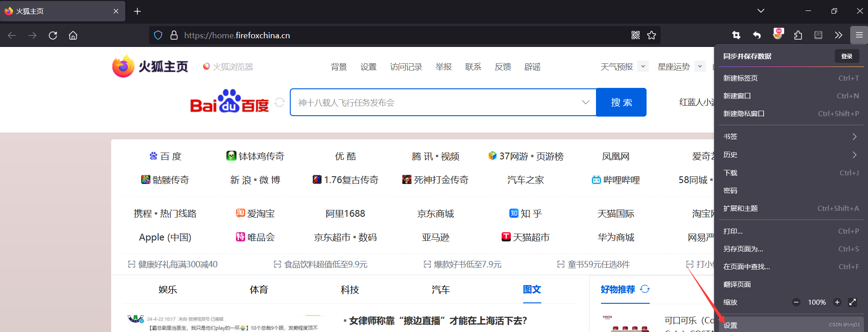868x332 pixels.
Task: Open the 知乎 site link
Action: [525, 214]
